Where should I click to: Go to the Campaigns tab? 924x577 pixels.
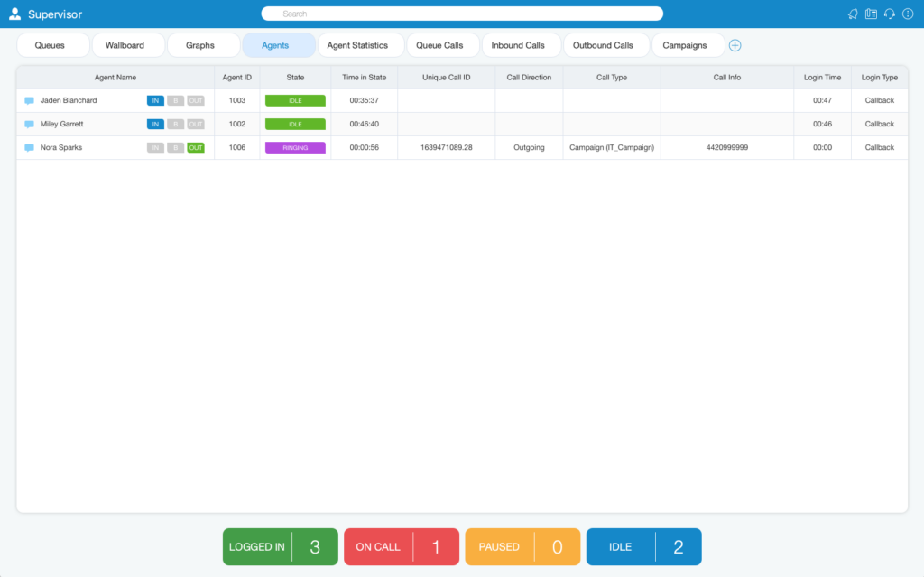pos(685,45)
